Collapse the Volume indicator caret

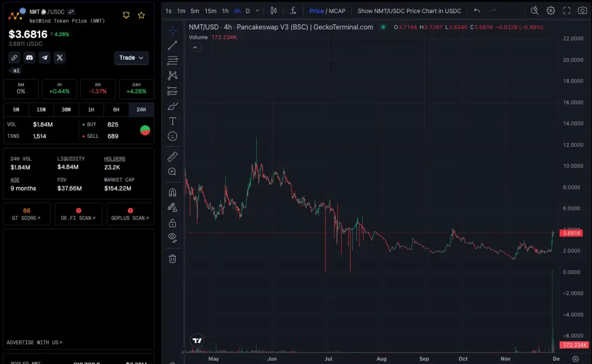click(x=195, y=47)
